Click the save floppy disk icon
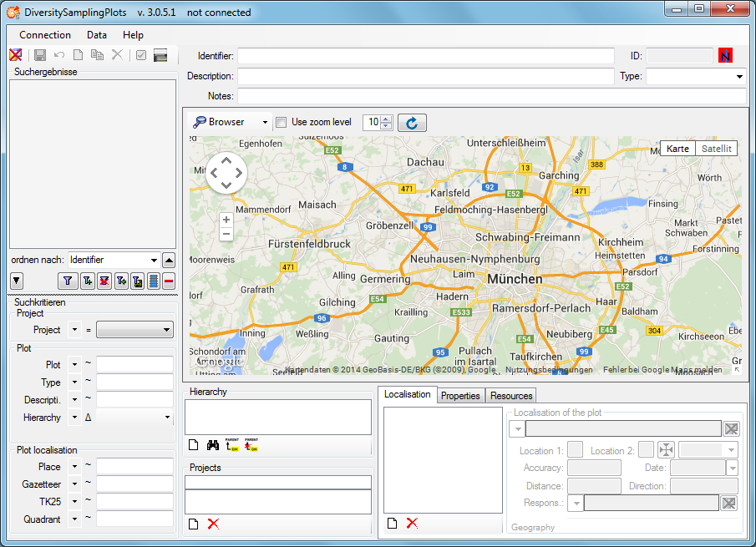This screenshot has height=547, width=756. [40, 55]
